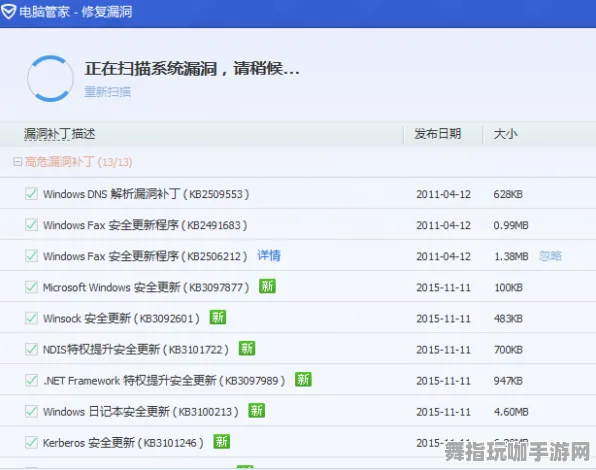Image resolution: width=596 pixels, height=470 pixels.
Task: Click the 电脑管家 shield logo icon
Action: tap(8, 11)
